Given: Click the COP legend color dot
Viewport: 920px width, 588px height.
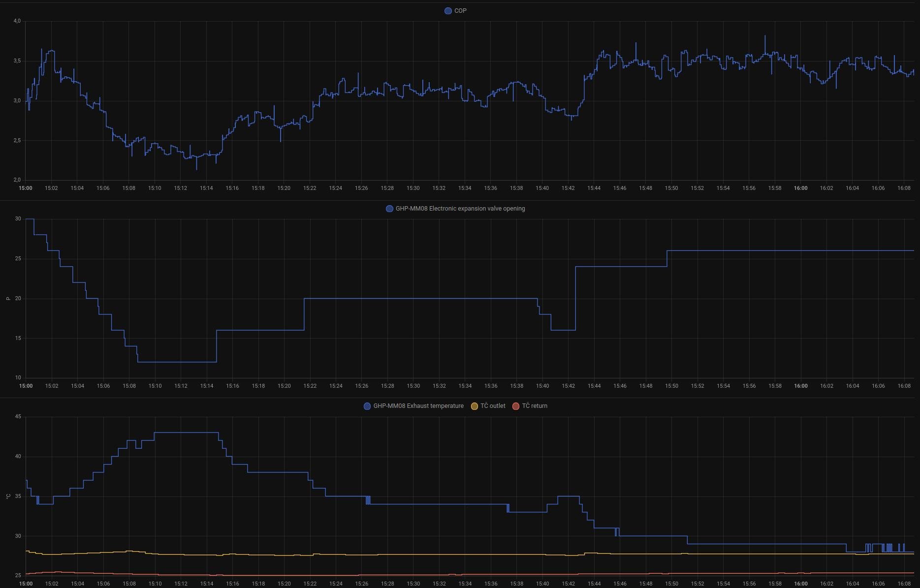Looking at the screenshot, I should click(x=448, y=11).
